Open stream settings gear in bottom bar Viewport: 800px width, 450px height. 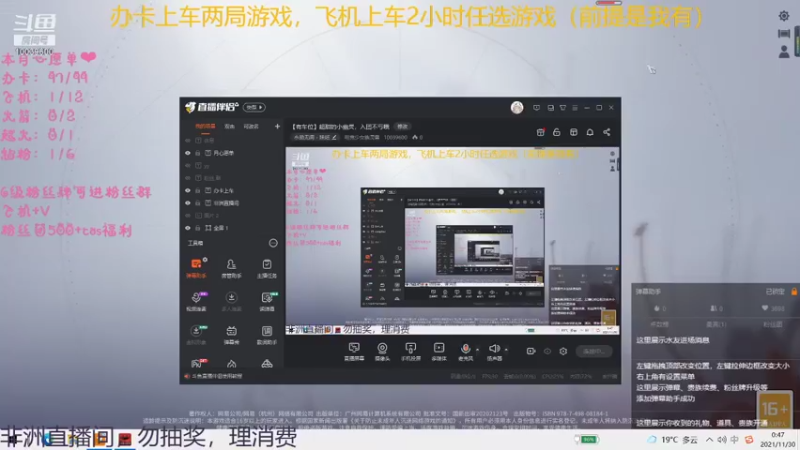[x=563, y=351]
